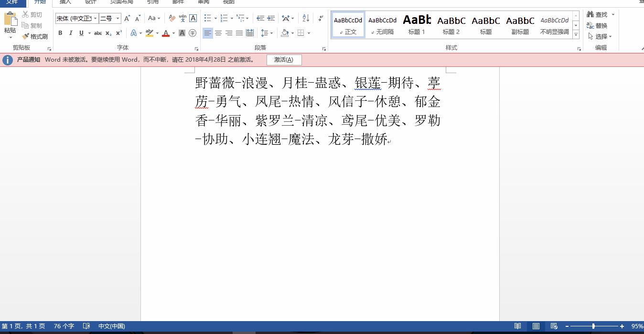Image resolution: width=644 pixels, height=334 pixels.
Task: Open the 视图 ribbon tab
Action: pos(229,2)
